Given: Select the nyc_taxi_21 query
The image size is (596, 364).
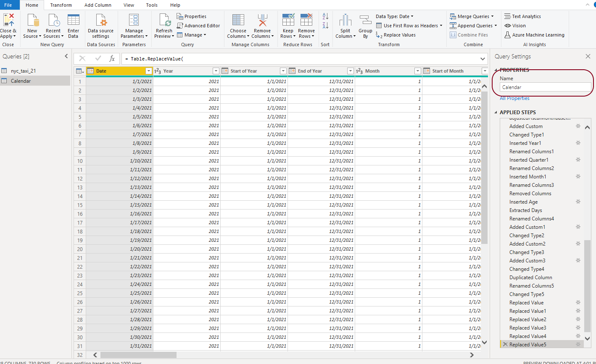Looking at the screenshot, I should (x=23, y=71).
